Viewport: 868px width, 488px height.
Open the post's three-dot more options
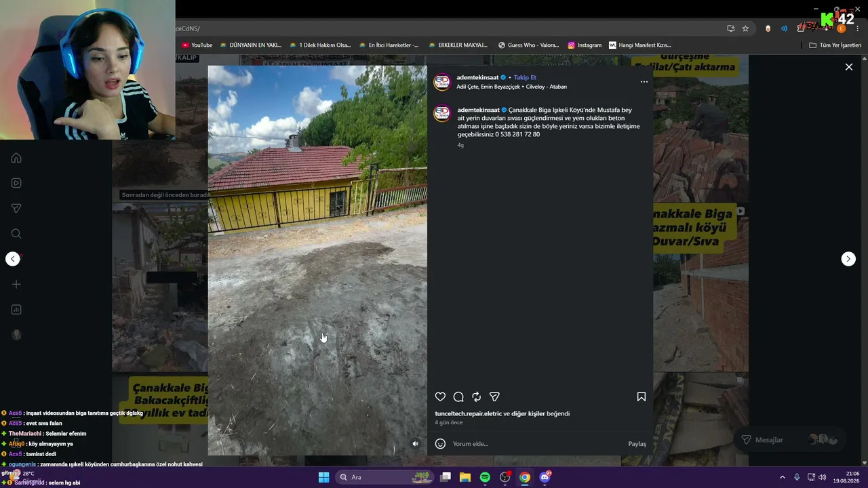[644, 82]
